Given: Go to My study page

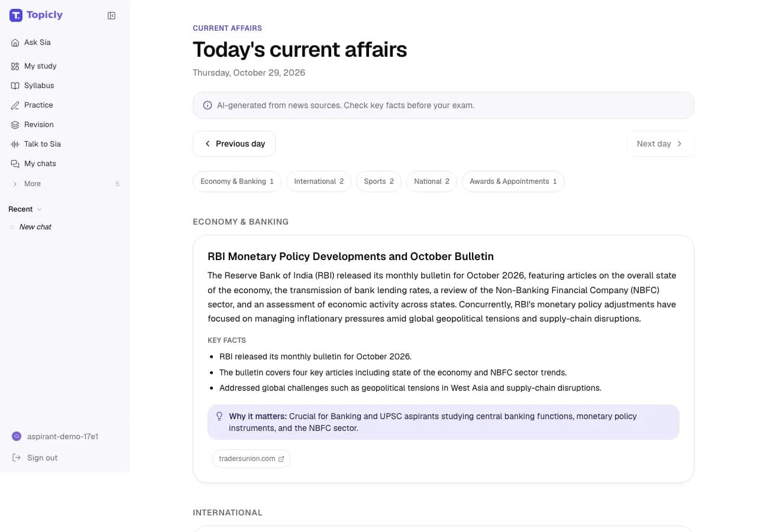Looking at the screenshot, I should pyautogui.click(x=64, y=66).
